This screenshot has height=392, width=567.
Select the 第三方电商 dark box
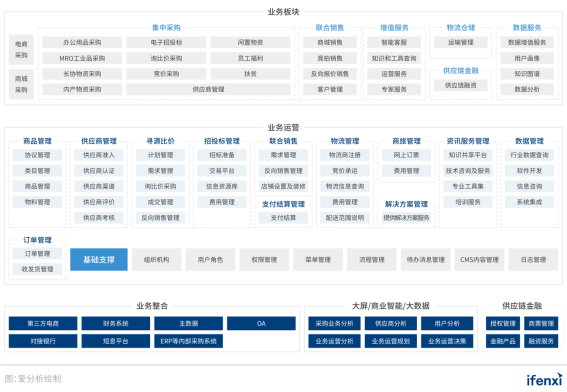pos(43,323)
